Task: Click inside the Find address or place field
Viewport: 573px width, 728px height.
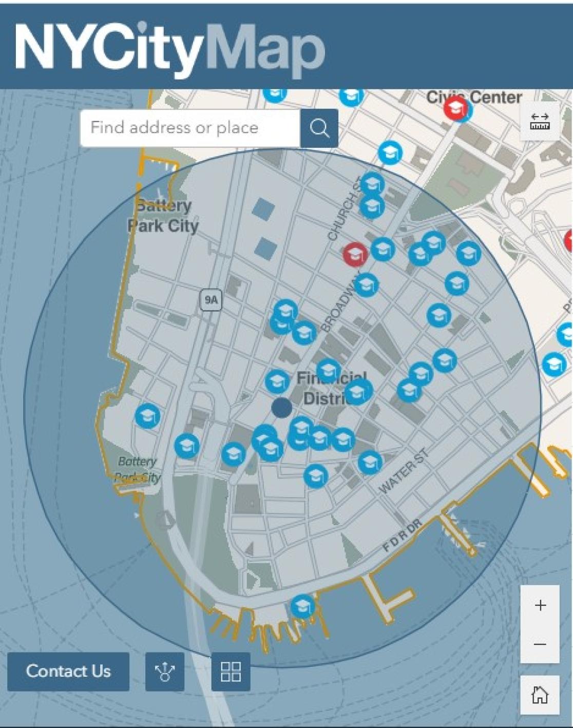Action: 190,127
